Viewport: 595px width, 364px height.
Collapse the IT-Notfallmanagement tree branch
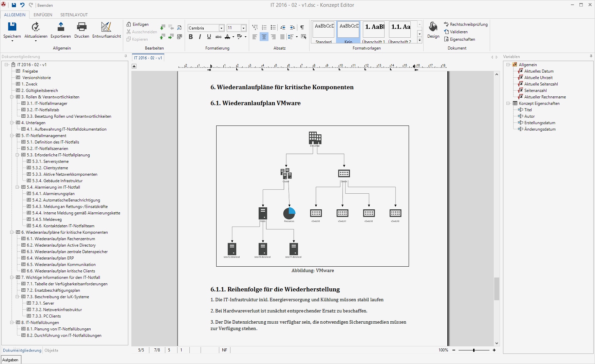click(x=12, y=135)
